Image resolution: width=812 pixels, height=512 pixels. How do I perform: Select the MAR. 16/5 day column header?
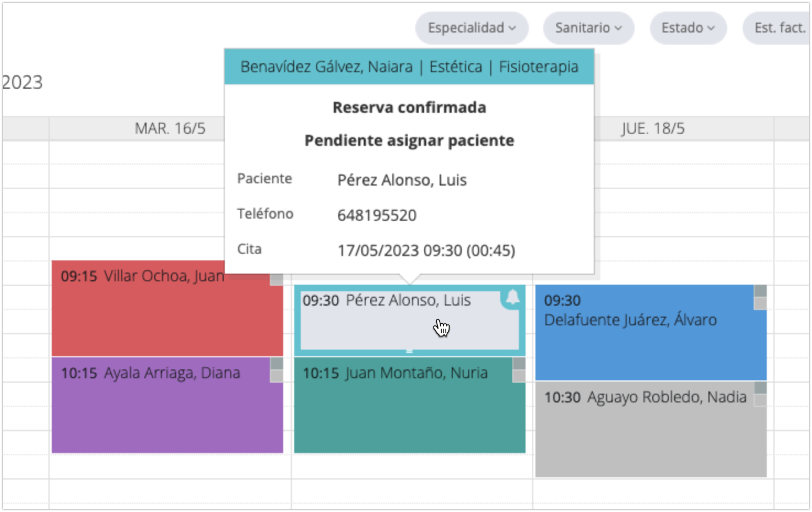[x=170, y=129]
